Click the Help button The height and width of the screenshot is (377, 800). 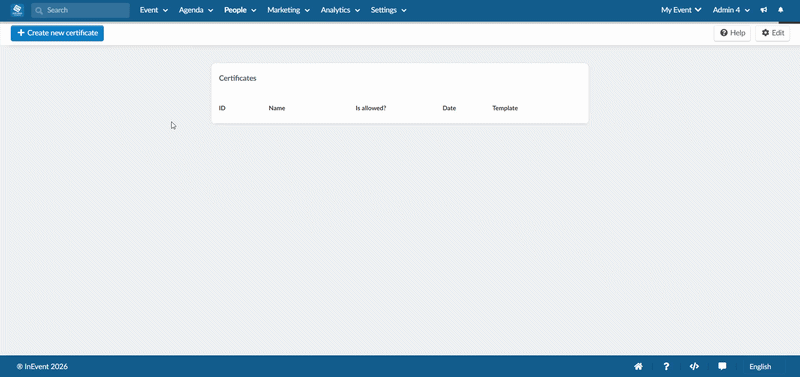click(x=732, y=33)
